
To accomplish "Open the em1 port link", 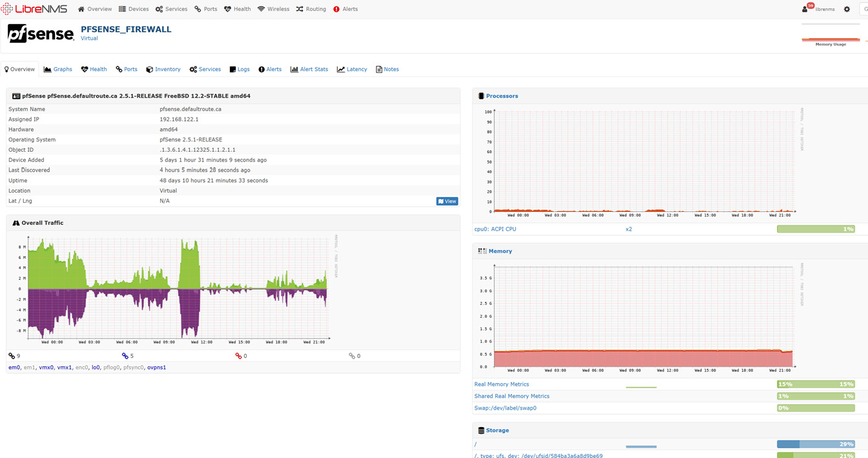I will click(30, 368).
